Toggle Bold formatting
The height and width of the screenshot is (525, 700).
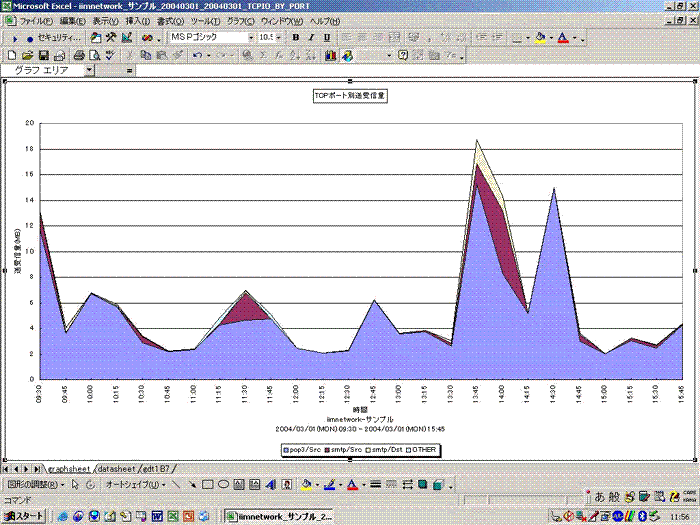tap(296, 37)
